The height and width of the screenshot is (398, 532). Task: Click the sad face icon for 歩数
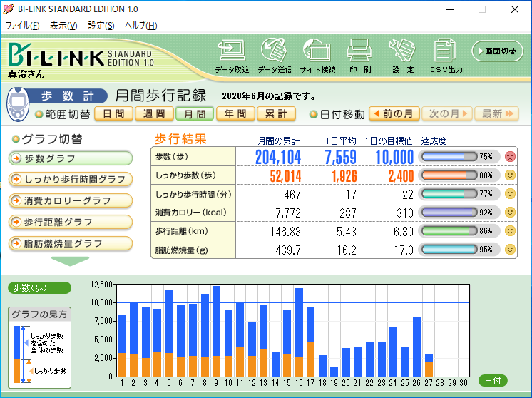pyautogui.click(x=510, y=156)
